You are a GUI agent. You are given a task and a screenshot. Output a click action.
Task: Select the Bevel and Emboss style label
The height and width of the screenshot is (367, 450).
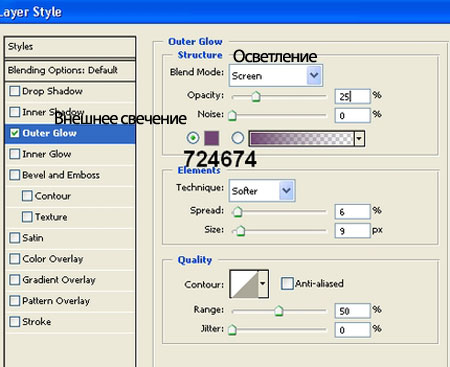tap(61, 175)
